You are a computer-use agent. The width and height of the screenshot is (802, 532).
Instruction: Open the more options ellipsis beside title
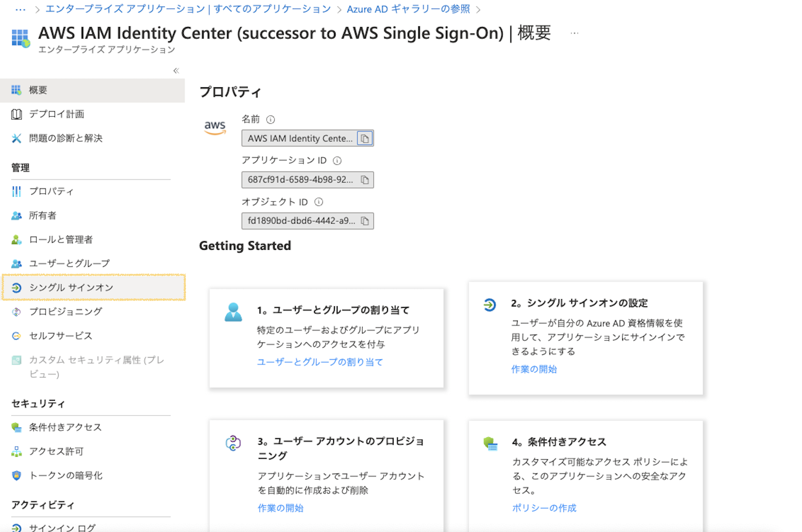[574, 33]
